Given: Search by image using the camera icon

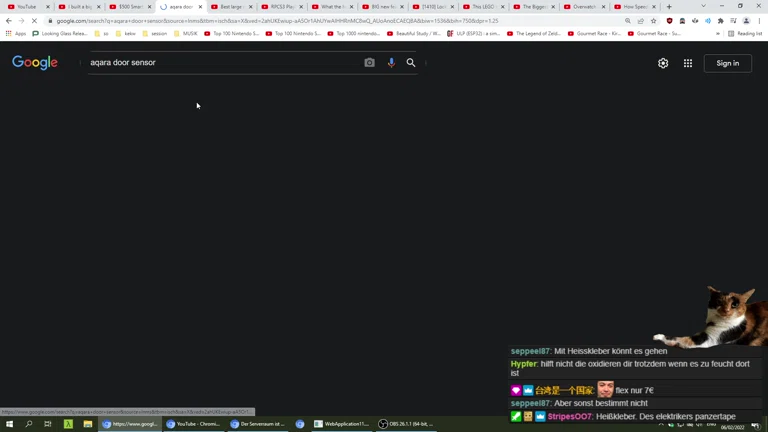Looking at the screenshot, I should pyautogui.click(x=369, y=63).
